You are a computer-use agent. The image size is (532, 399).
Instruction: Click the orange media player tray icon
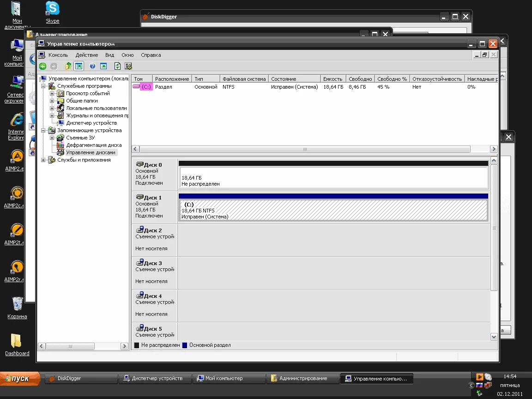tap(479, 377)
